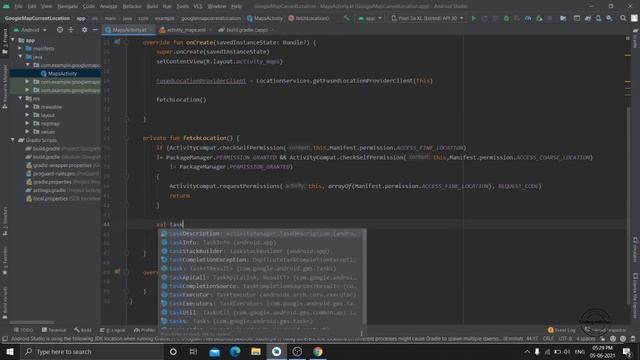This screenshot has height=360, width=640.
Task: Open the Tools menu
Action: tap(182, 6)
